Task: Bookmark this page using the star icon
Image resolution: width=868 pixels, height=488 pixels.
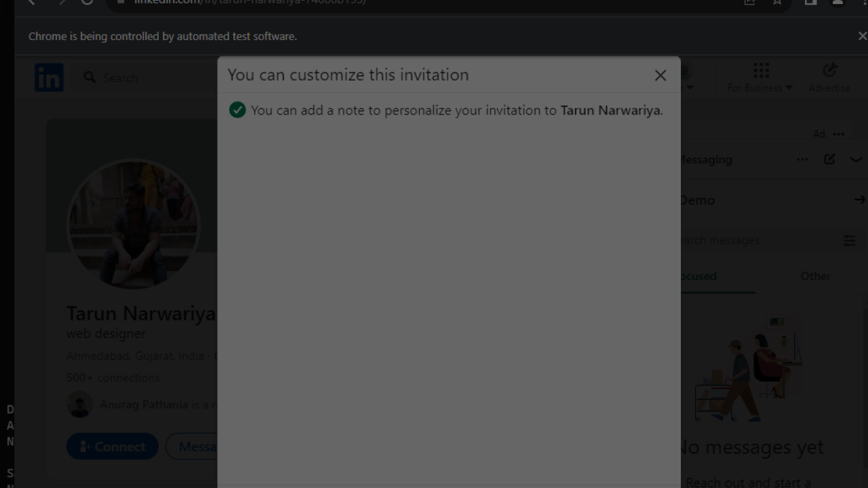Action: coord(777,3)
